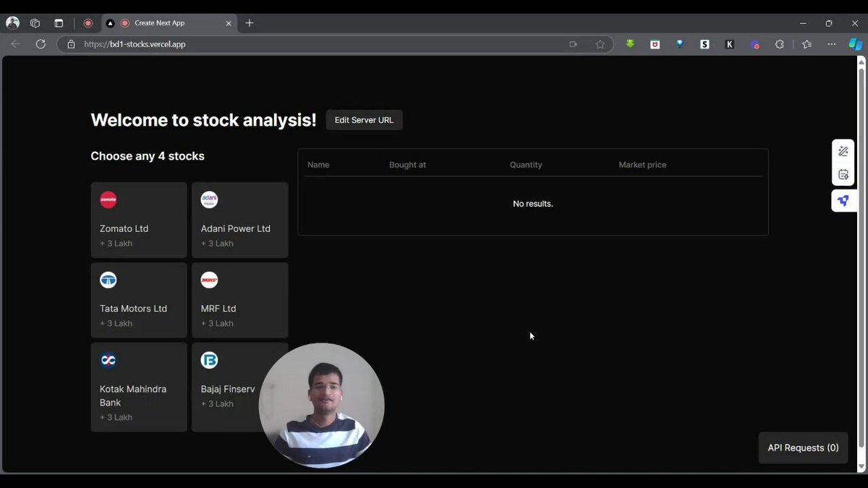Reload the current page

(x=41, y=44)
